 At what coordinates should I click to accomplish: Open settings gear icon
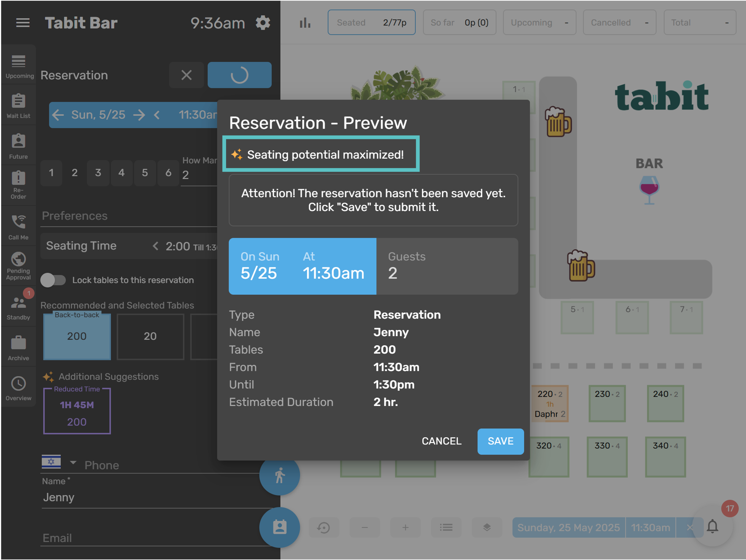[x=263, y=23]
